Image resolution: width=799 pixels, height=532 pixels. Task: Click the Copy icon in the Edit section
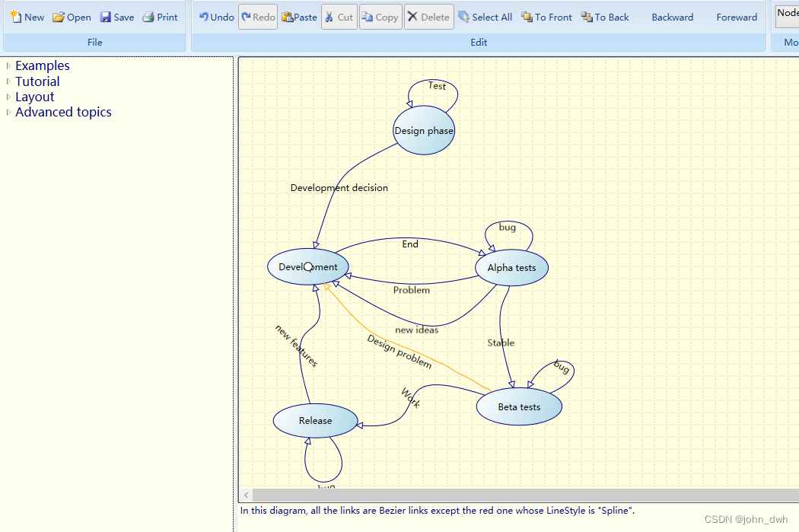pos(380,16)
